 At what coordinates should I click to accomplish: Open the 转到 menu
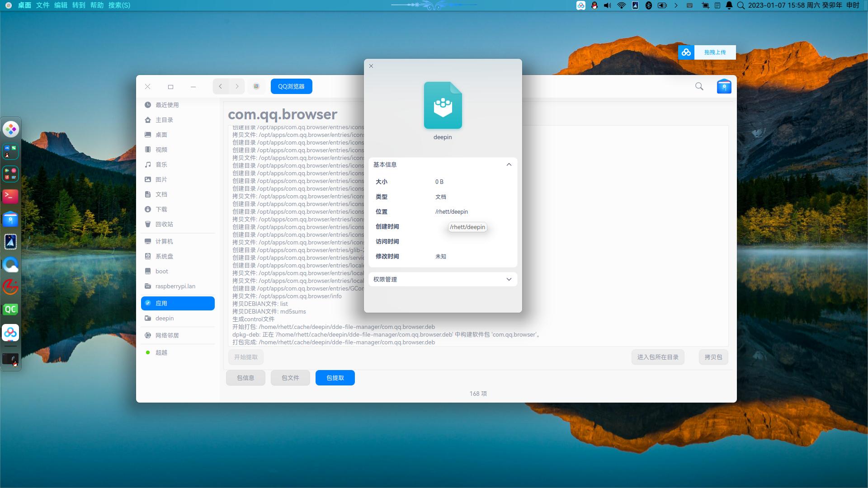[x=79, y=5]
